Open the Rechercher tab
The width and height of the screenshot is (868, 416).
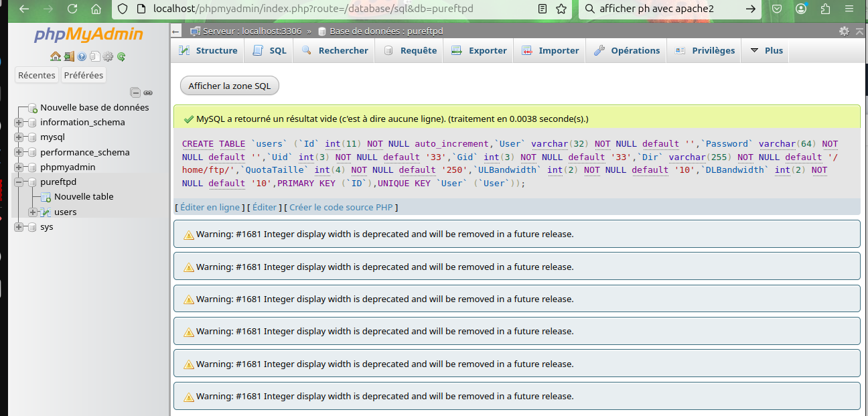(x=335, y=51)
